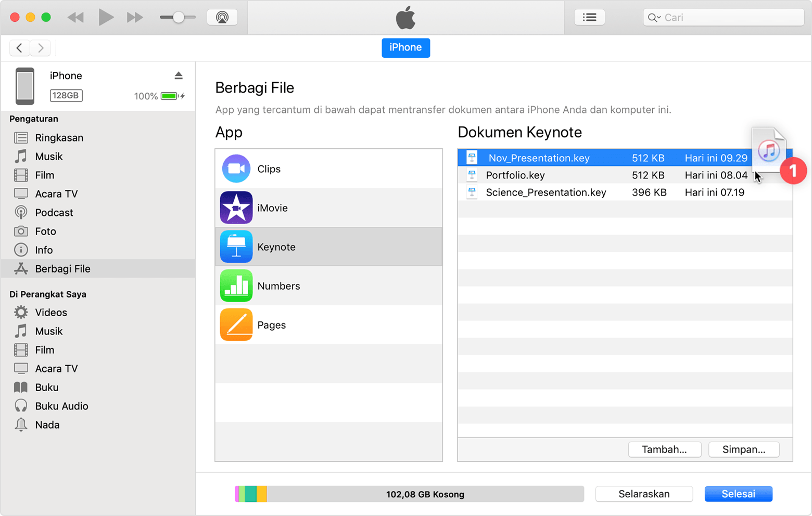Screen dimensions: 812x516
Task: Open Film under Di Perangkat Saya
Action: (98, 350)
